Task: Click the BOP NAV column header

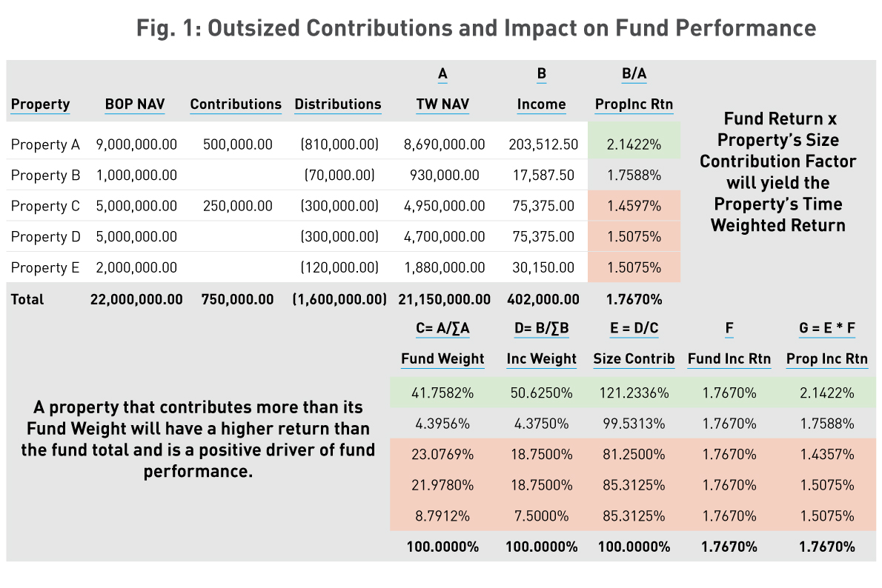Action: [x=134, y=104]
